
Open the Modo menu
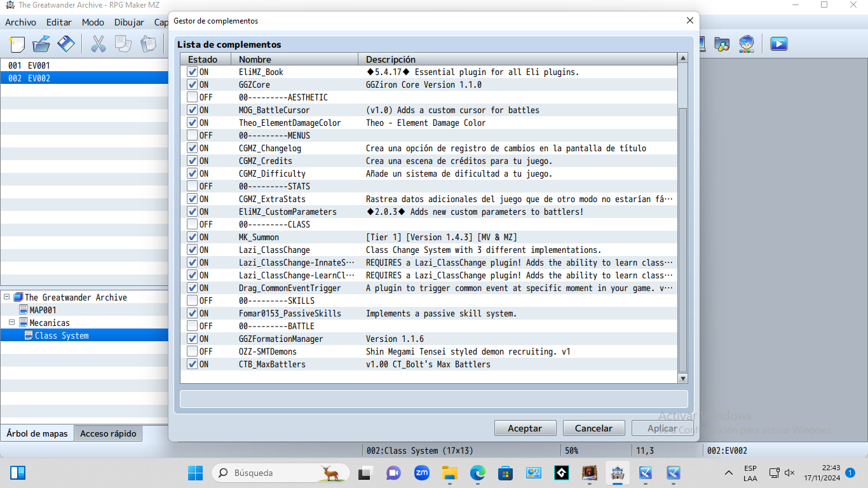tap(93, 22)
